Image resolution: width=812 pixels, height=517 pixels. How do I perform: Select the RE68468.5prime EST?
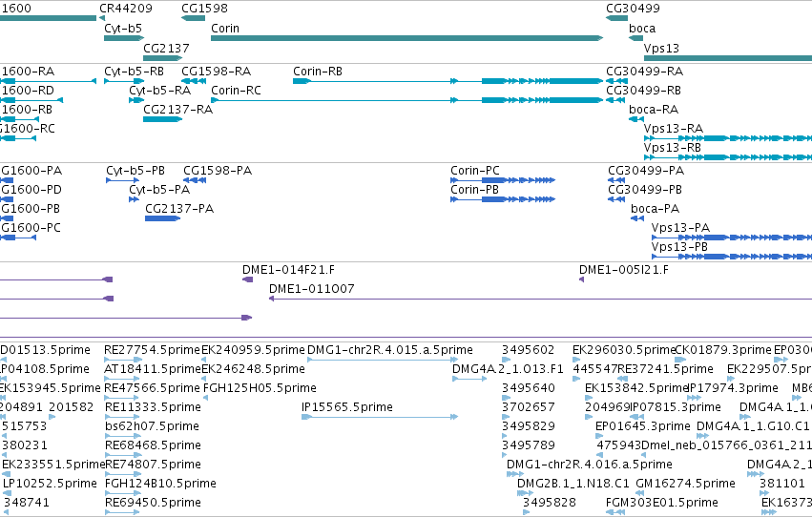122,455
